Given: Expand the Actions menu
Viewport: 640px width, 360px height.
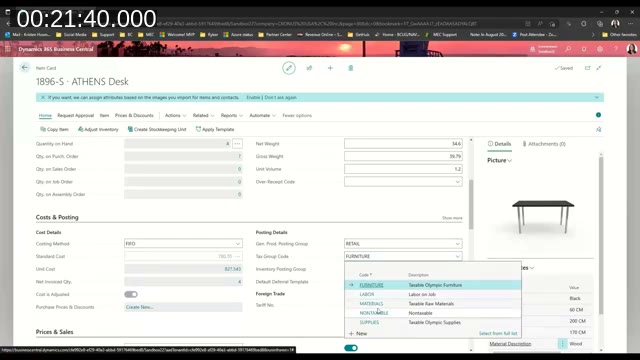Looking at the screenshot, I should point(176,116).
